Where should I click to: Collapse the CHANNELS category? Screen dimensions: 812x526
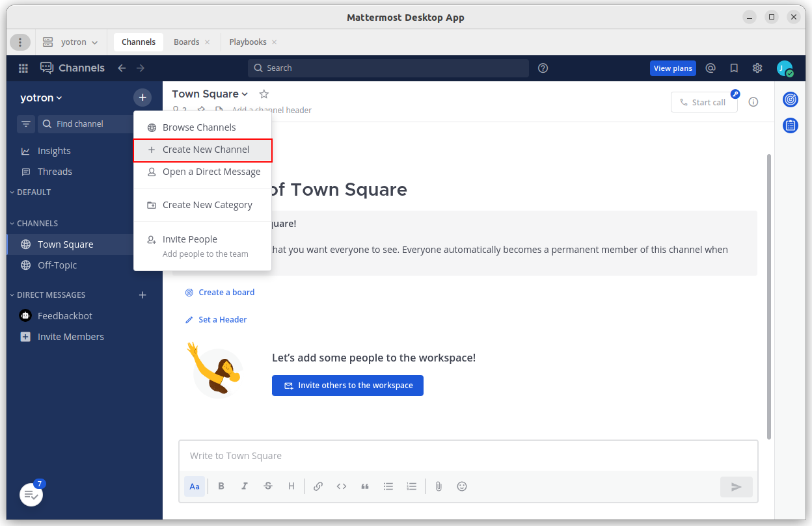(34, 224)
